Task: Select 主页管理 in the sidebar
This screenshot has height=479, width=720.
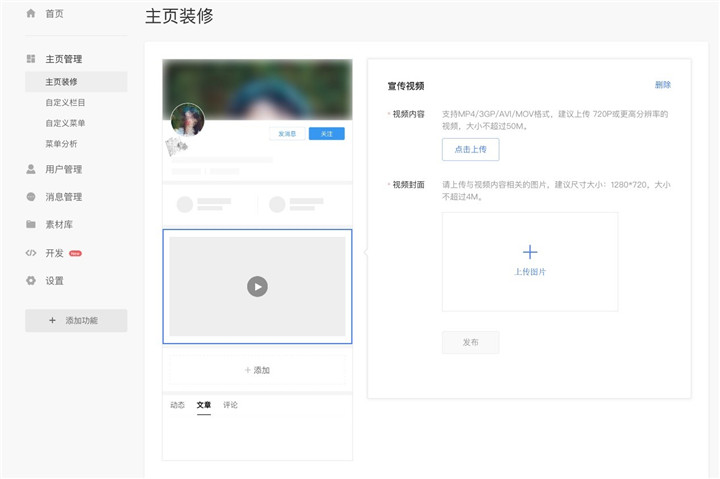Action: (63, 59)
